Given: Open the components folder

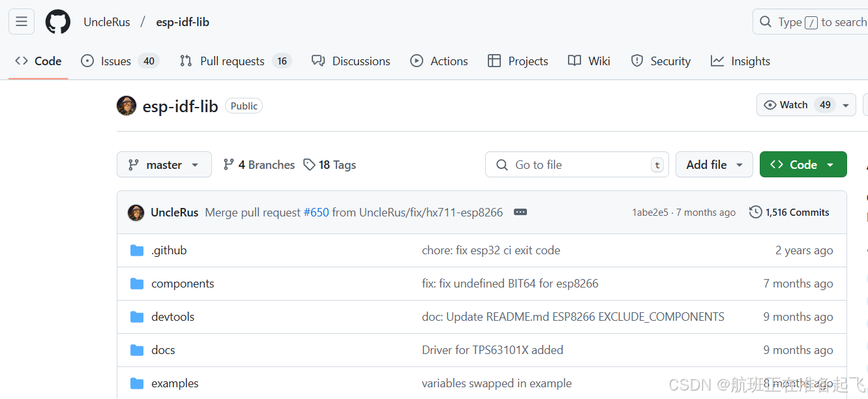Looking at the screenshot, I should pos(183,284).
